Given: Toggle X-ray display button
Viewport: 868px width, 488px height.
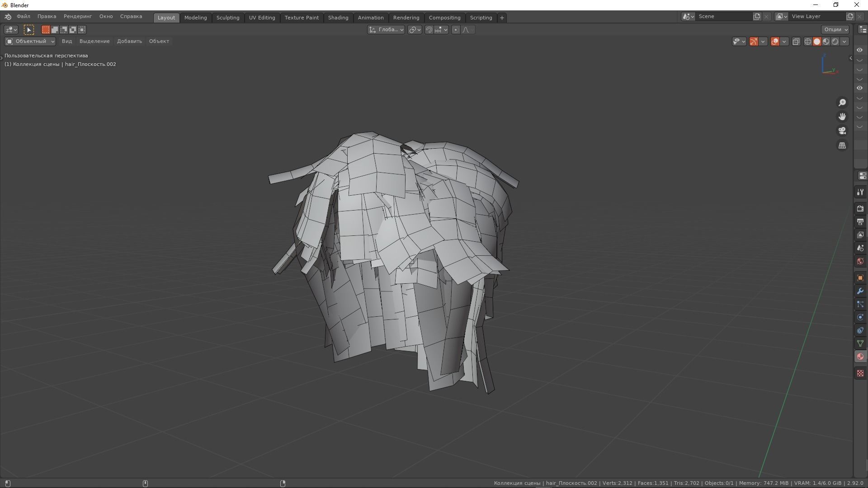Looking at the screenshot, I should pyautogui.click(x=796, y=42).
